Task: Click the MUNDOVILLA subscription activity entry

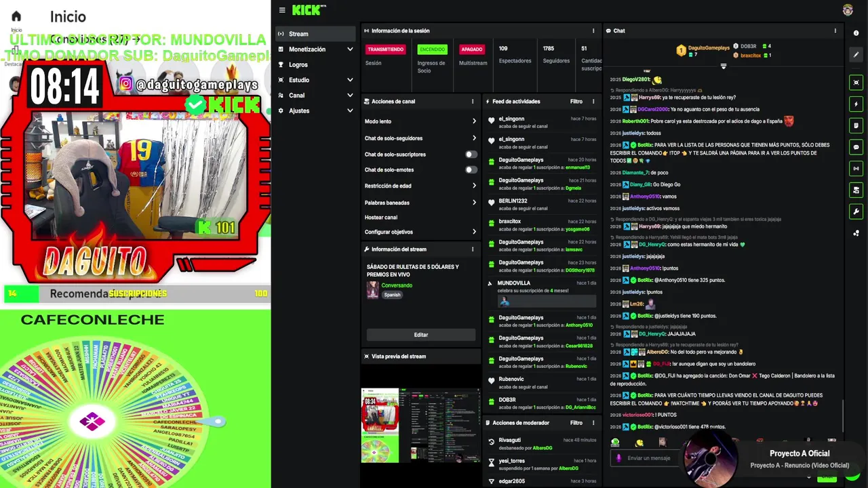Action: [x=541, y=293]
